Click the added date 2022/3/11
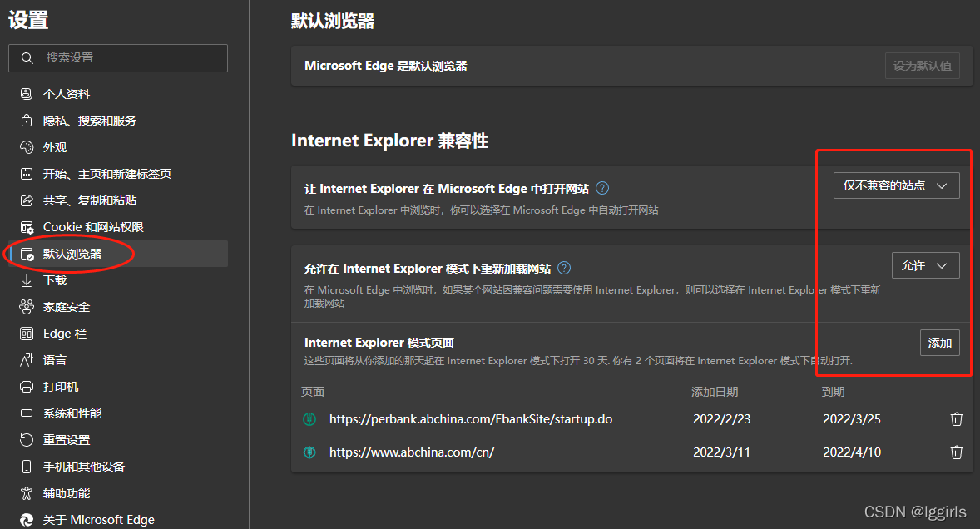This screenshot has height=529, width=980. click(x=722, y=452)
